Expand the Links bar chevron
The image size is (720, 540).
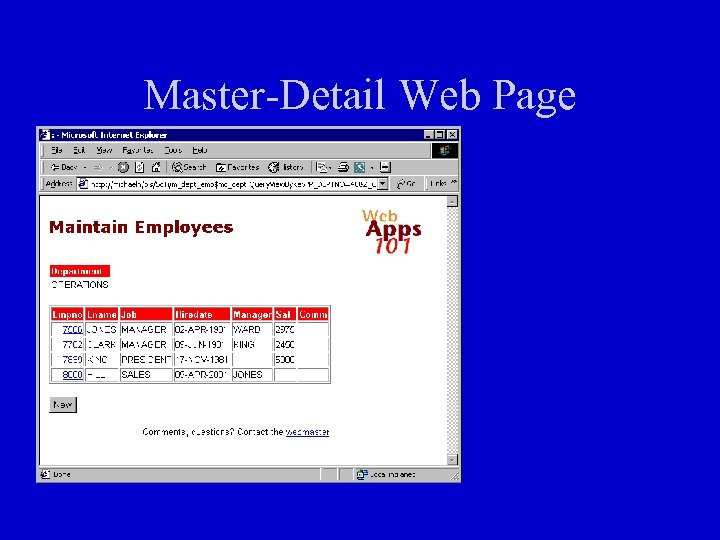pos(454,183)
